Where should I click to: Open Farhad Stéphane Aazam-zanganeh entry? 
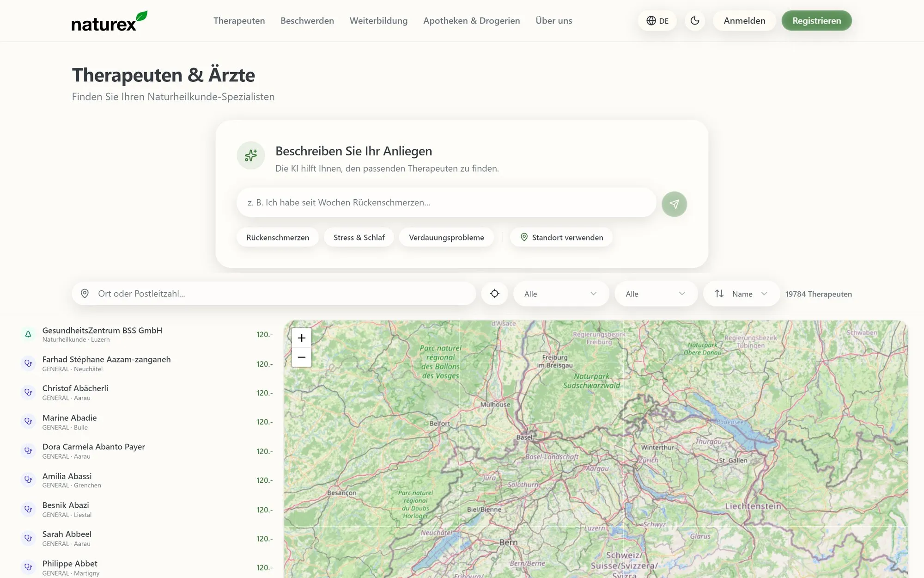(148, 363)
